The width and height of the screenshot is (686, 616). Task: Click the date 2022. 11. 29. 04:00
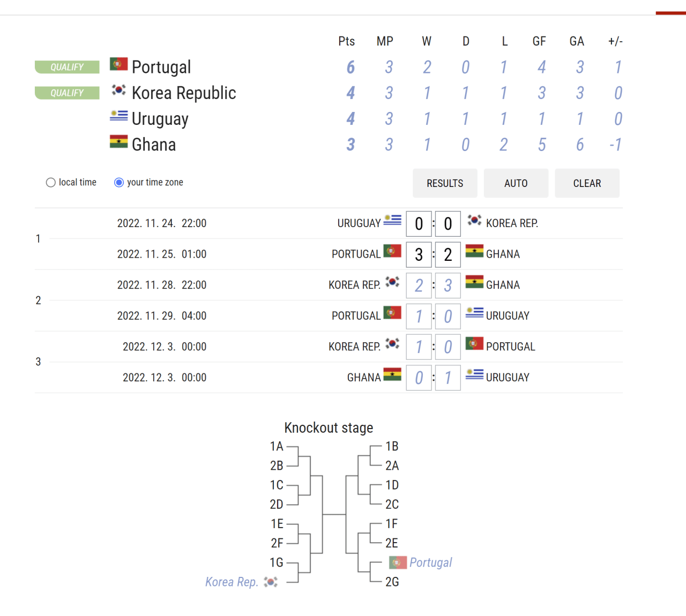click(x=162, y=315)
